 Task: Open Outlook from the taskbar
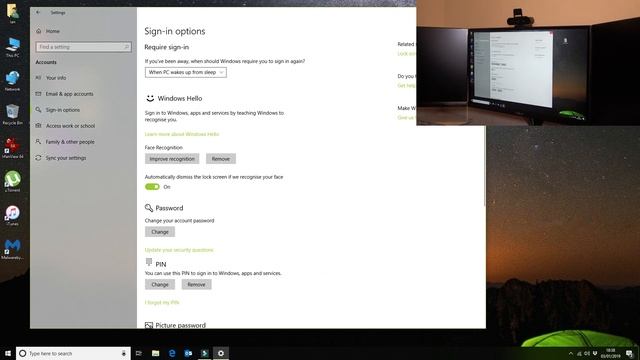tap(188, 353)
